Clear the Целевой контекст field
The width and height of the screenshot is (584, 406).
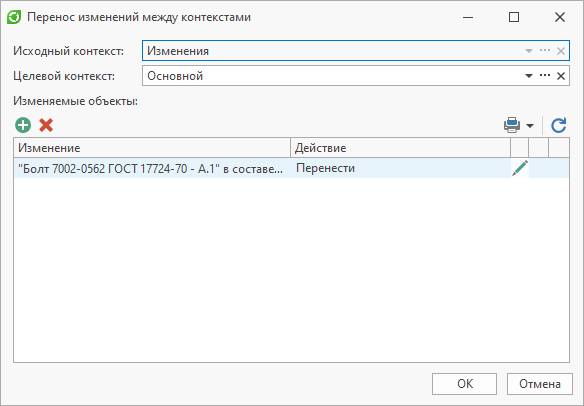pyautogui.click(x=561, y=76)
